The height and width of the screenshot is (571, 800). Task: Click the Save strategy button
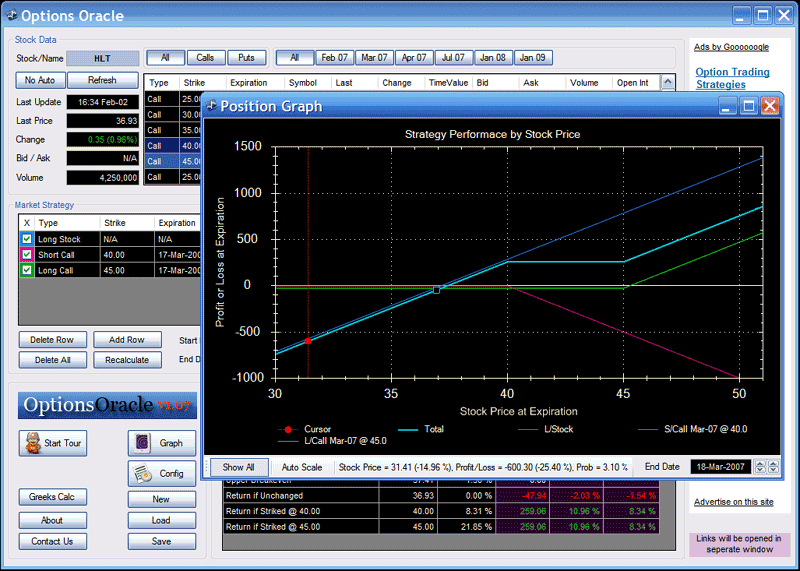point(162,541)
